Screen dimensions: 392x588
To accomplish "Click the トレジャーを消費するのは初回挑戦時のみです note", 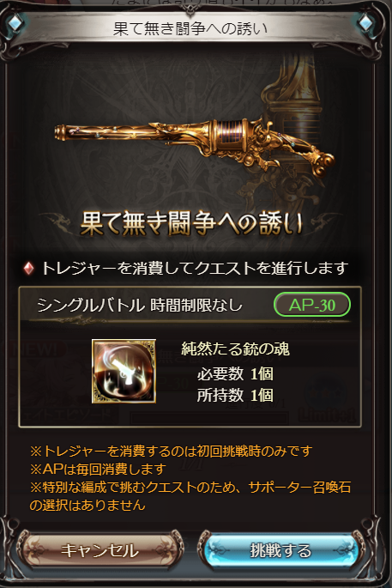I will click(171, 451).
